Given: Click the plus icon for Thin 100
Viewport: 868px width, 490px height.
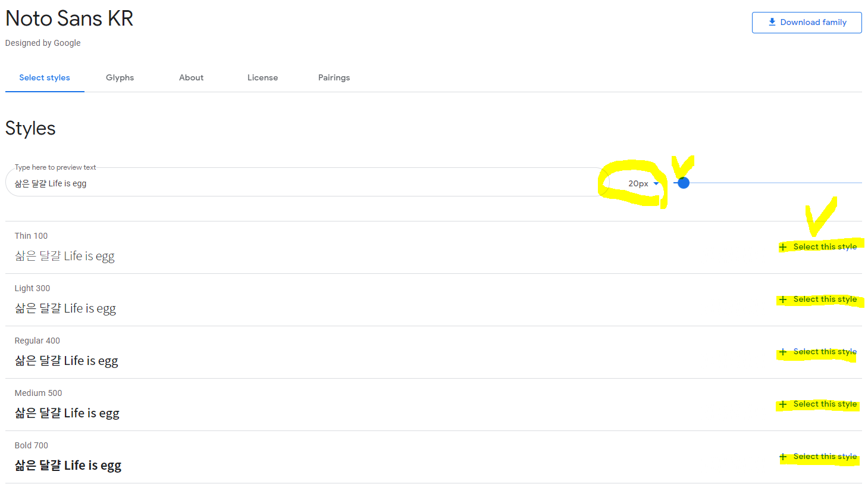Looking at the screenshot, I should pos(783,247).
